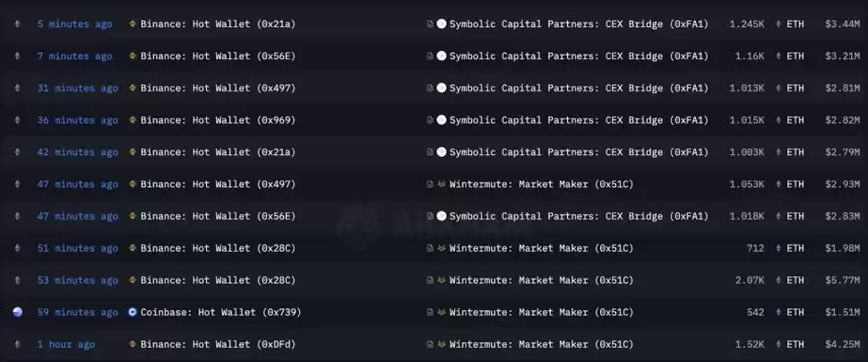Click contract document icon in 36 minutes ago row

tap(430, 120)
